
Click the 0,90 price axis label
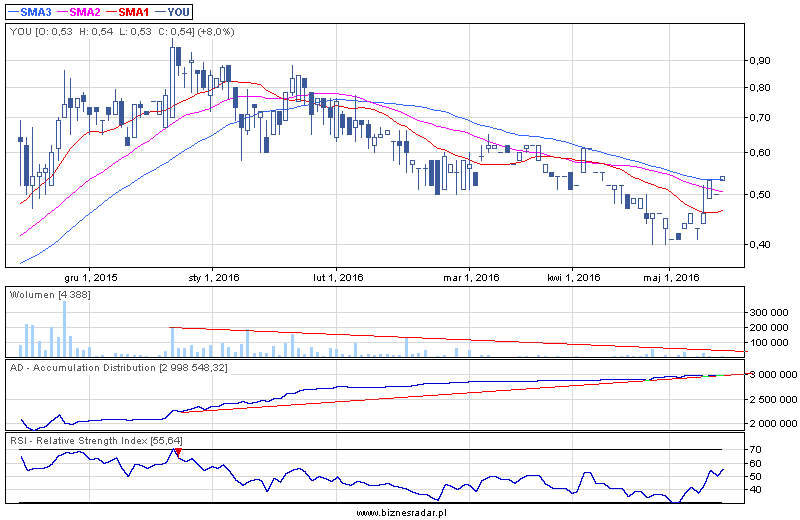point(760,61)
